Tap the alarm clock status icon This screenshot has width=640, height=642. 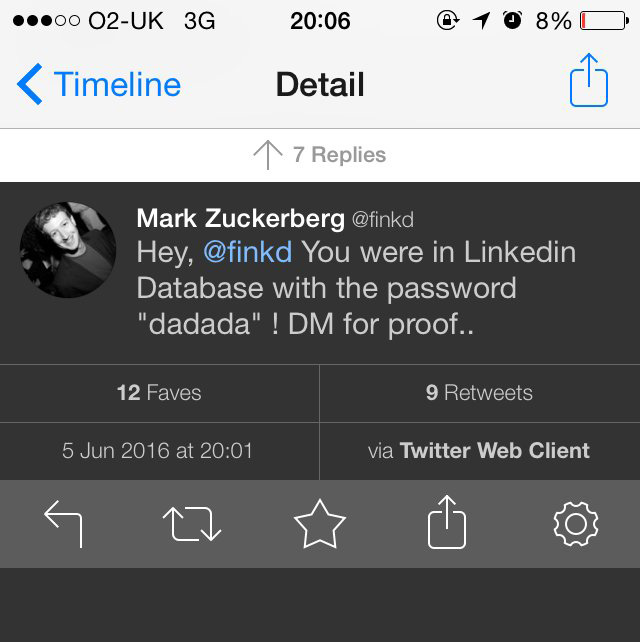(x=513, y=21)
